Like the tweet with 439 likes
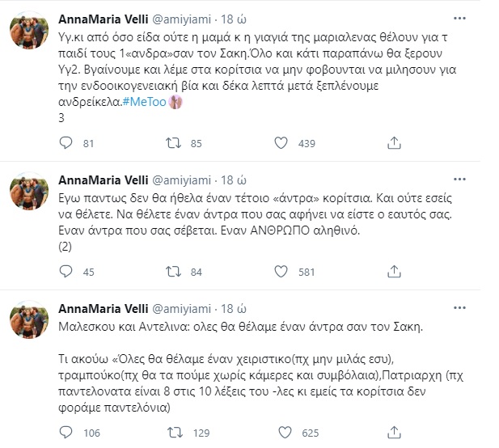 (x=281, y=143)
